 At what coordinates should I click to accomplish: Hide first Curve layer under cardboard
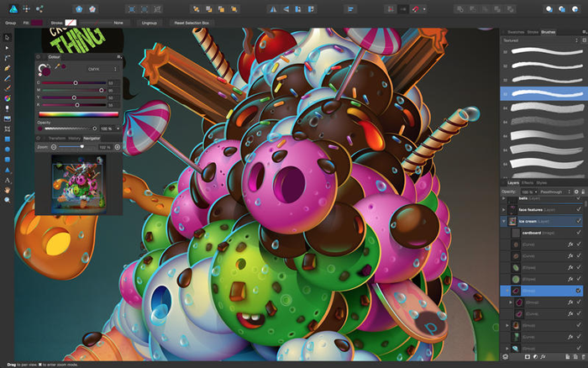coord(579,244)
